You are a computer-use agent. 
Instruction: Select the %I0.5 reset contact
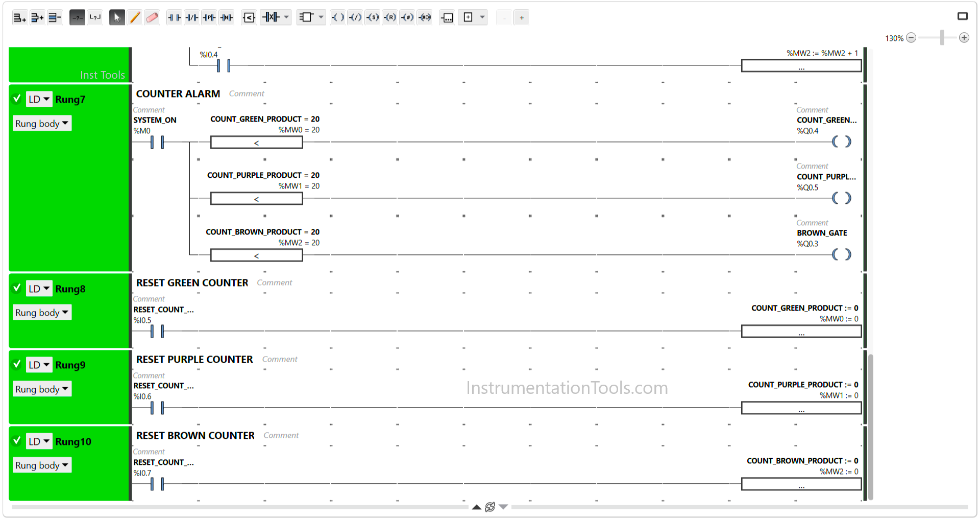coord(157,331)
